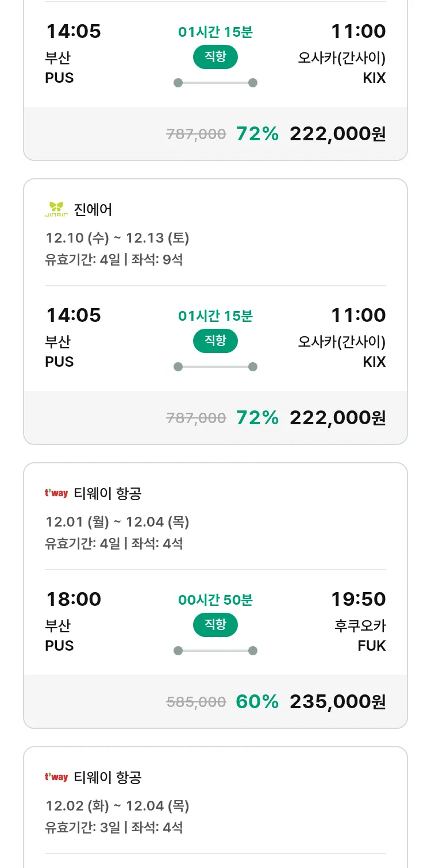Screen dimensions: 431x868
Task: Click t'way logo on the 12.02 card
Action: pos(56,777)
